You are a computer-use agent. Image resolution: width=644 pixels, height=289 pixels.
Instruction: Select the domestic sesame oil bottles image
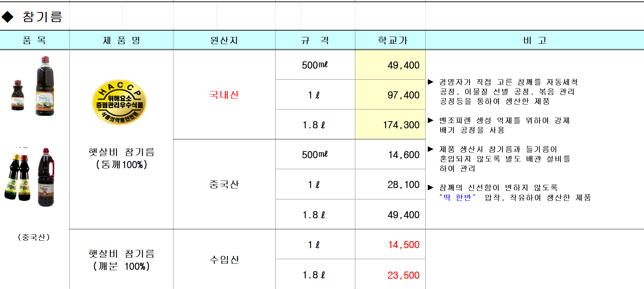click(x=33, y=86)
